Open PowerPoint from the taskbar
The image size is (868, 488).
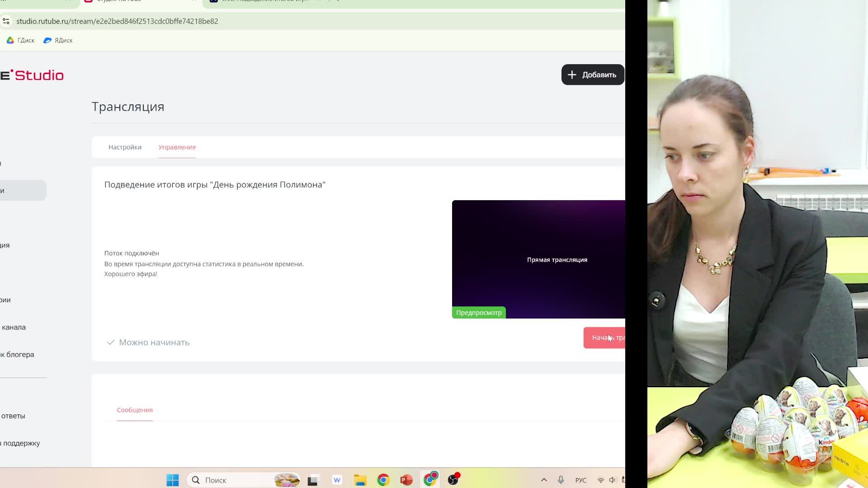point(406,480)
